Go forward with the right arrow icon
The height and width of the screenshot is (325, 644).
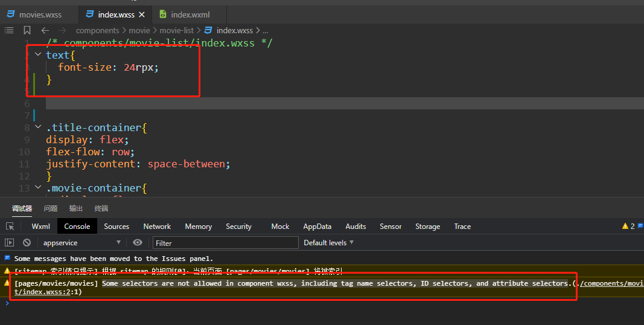tap(62, 30)
